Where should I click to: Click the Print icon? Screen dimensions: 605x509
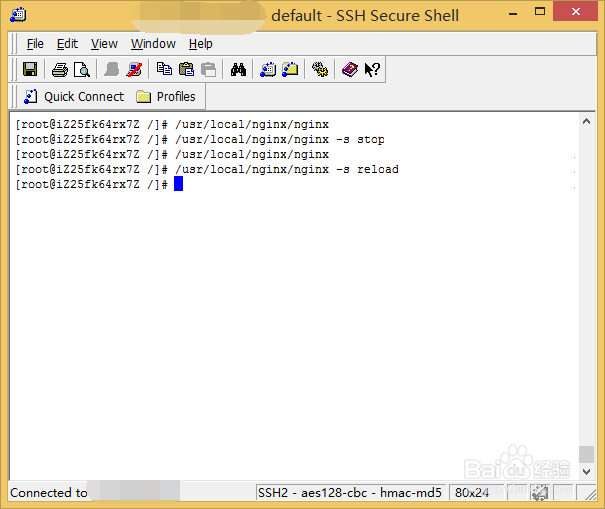pyautogui.click(x=60, y=70)
